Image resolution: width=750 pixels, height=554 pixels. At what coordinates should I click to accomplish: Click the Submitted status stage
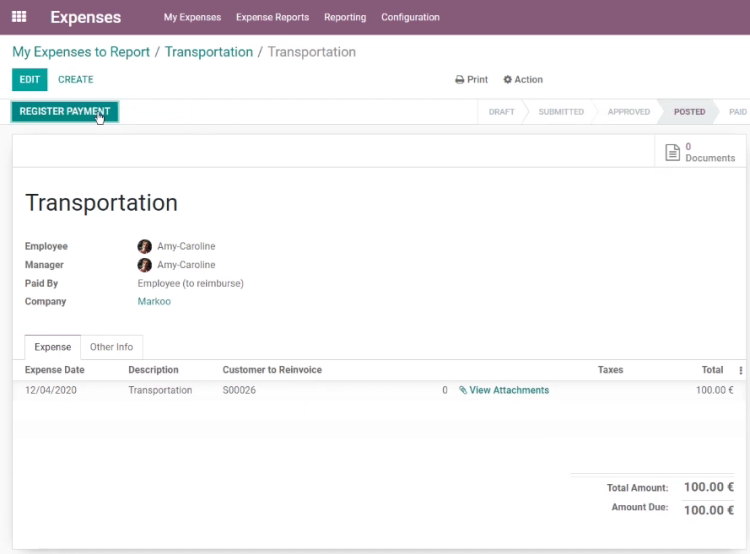561,111
